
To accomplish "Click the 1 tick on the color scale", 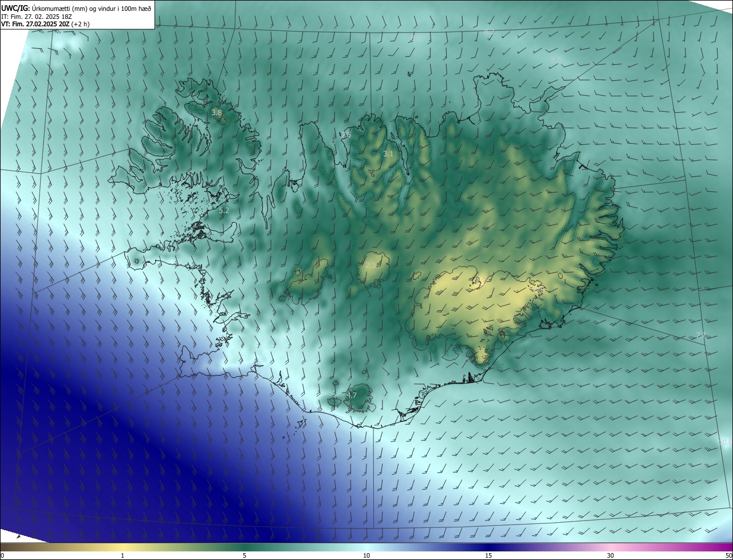I will pyautogui.click(x=123, y=555).
